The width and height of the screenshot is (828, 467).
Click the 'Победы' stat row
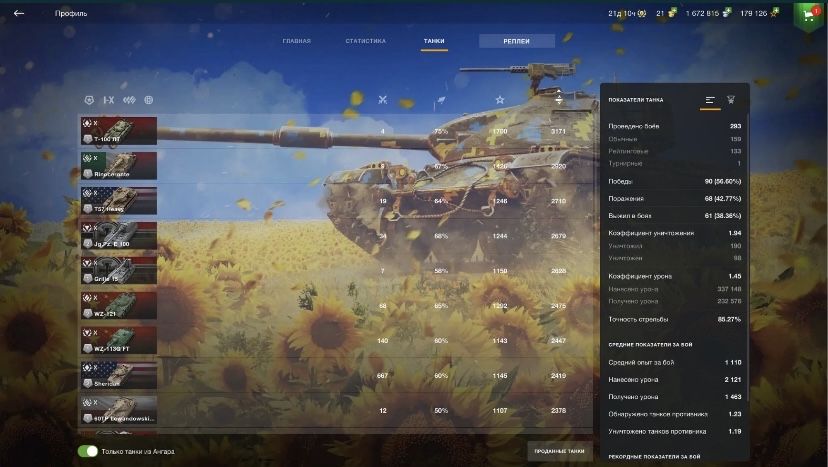point(674,181)
